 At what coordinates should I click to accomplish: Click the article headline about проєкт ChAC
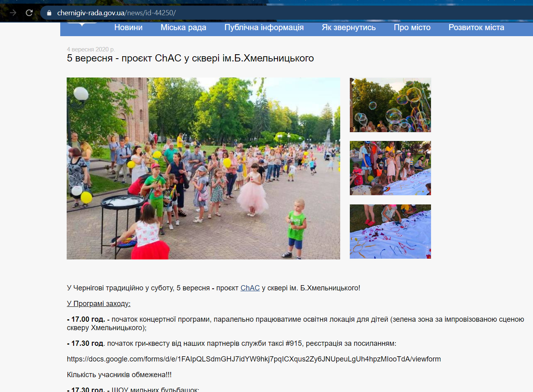point(190,58)
